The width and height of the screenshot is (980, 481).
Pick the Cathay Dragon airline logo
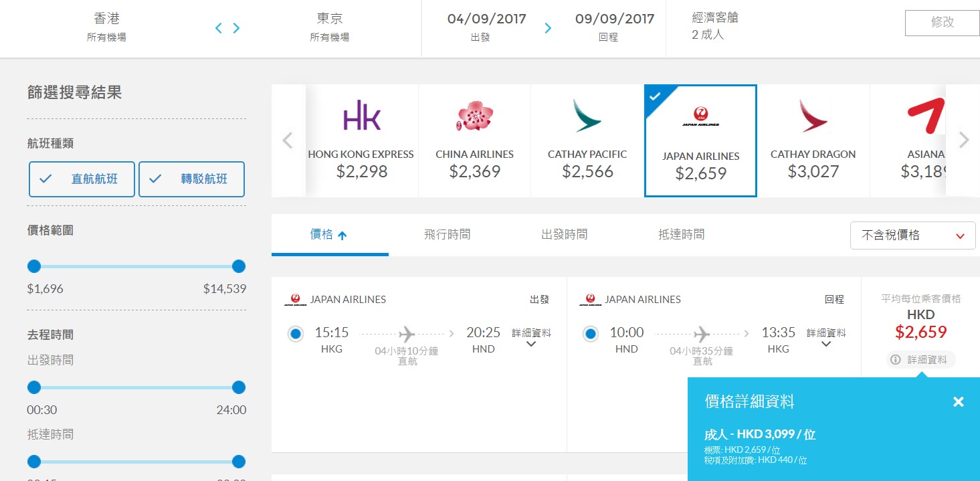(813, 116)
